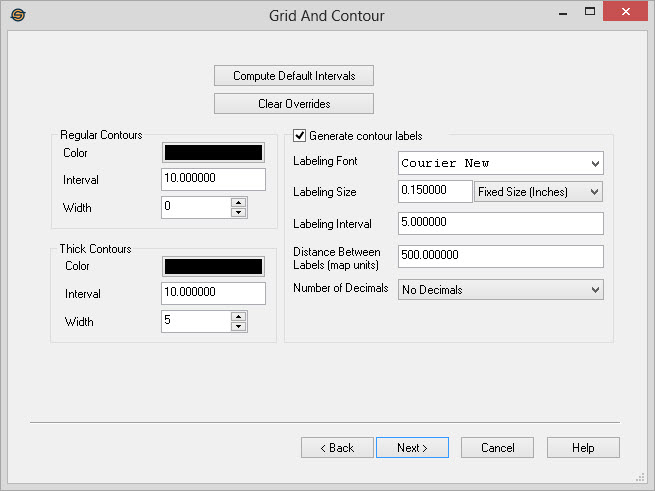
Task: Click the application icon in title bar
Action: (x=17, y=15)
